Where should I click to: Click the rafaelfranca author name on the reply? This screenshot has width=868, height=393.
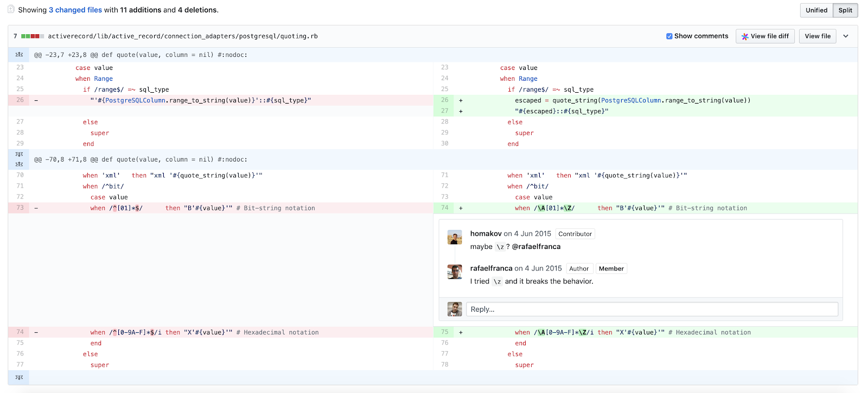click(491, 268)
